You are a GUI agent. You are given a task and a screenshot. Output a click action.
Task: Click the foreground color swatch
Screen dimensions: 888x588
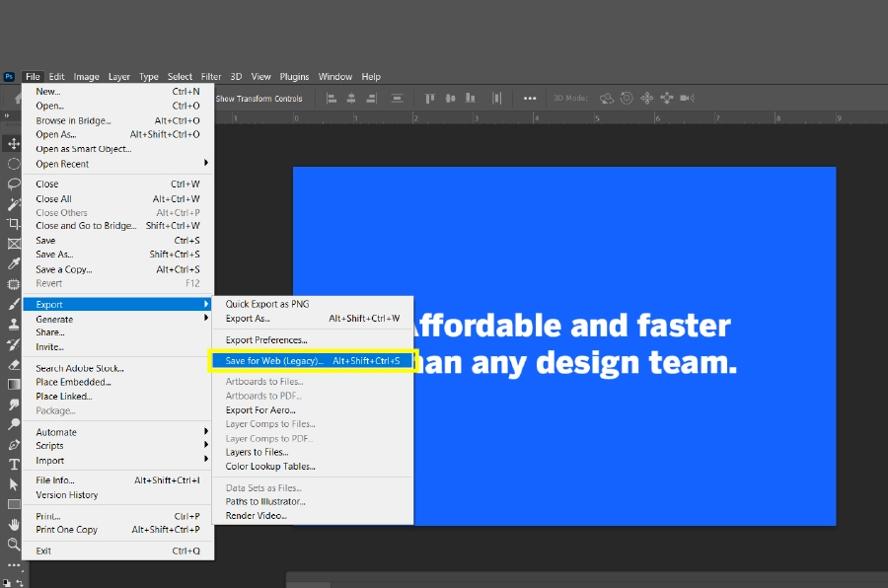8,580
